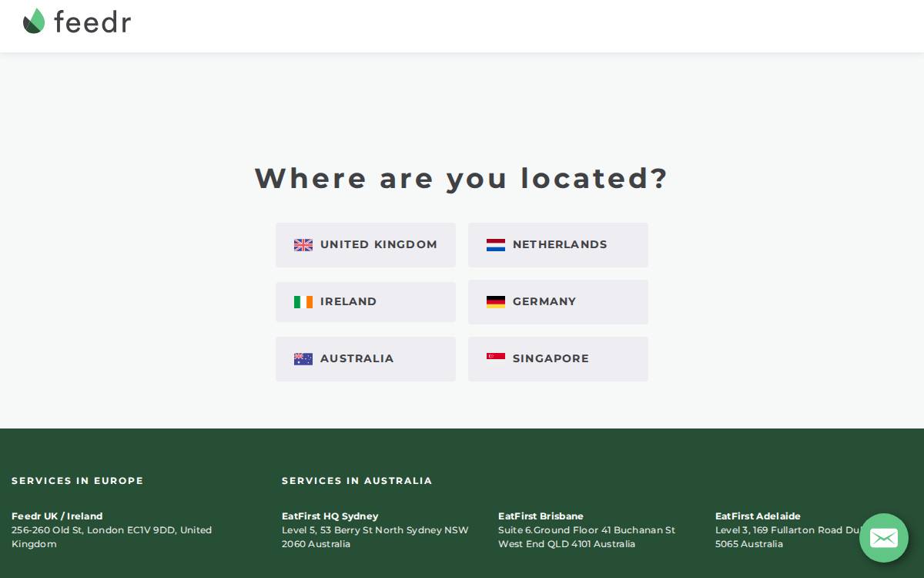Click the Australia flag icon

pyautogui.click(x=303, y=359)
